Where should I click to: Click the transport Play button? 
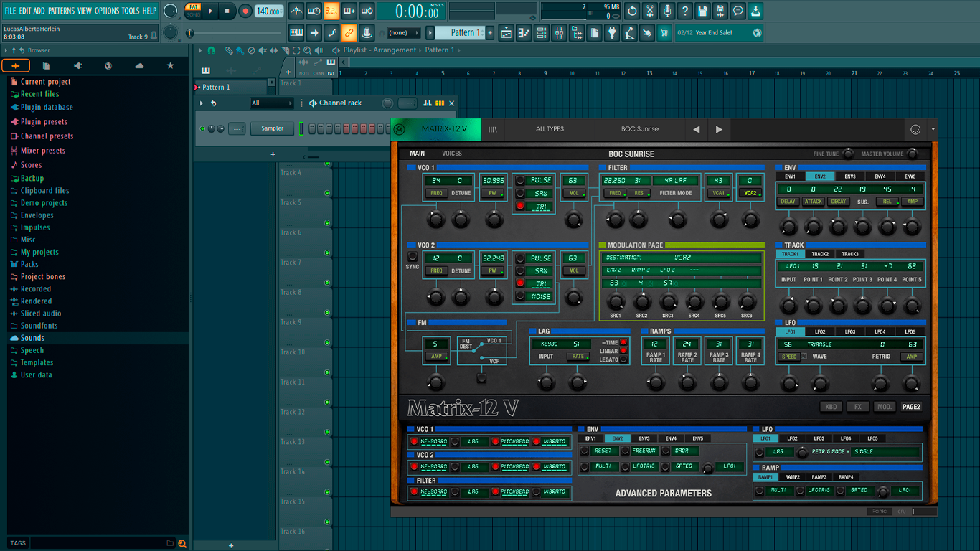pos(210,11)
